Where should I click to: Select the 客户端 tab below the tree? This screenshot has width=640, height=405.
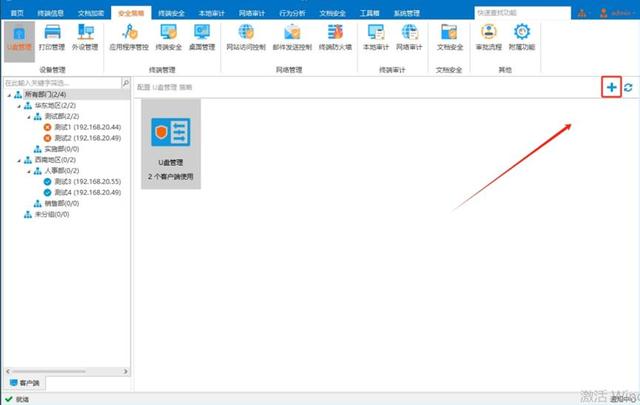24,383
